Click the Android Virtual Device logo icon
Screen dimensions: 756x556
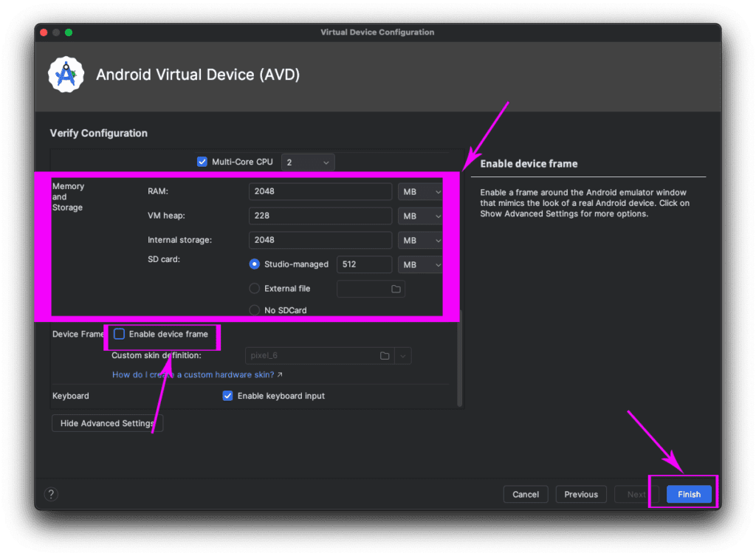click(x=65, y=74)
